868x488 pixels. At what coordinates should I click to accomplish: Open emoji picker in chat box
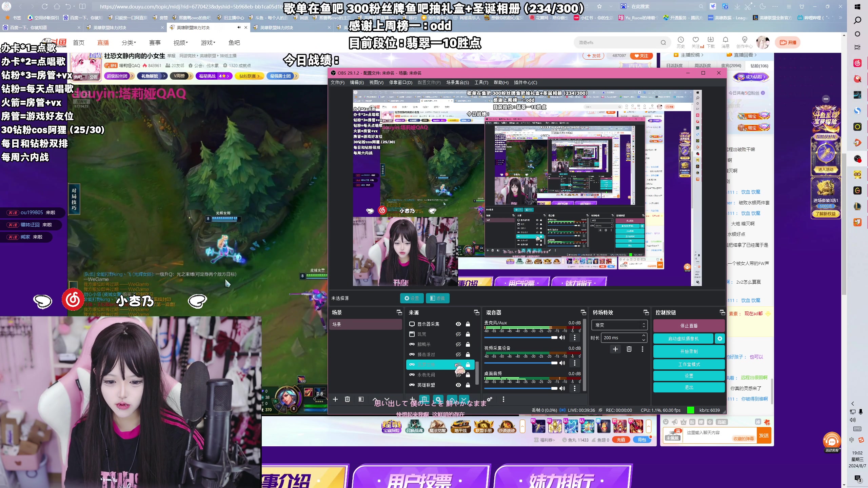pos(666,422)
